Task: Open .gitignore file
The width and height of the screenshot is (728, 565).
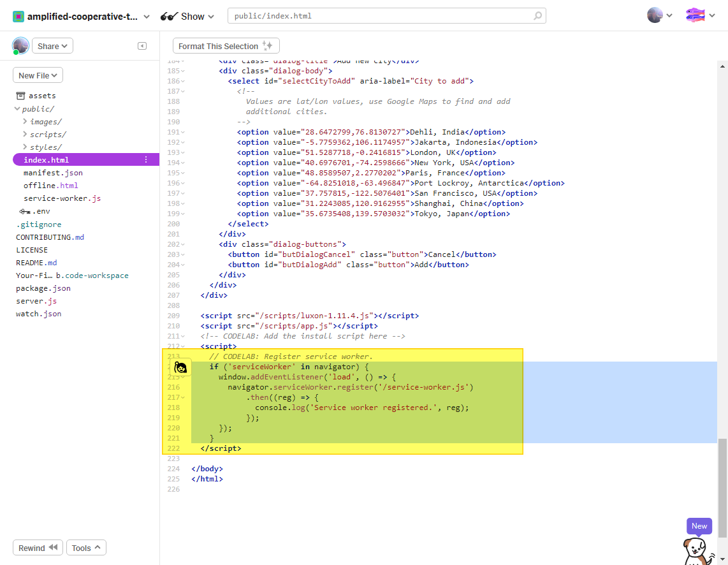Action: 38,224
